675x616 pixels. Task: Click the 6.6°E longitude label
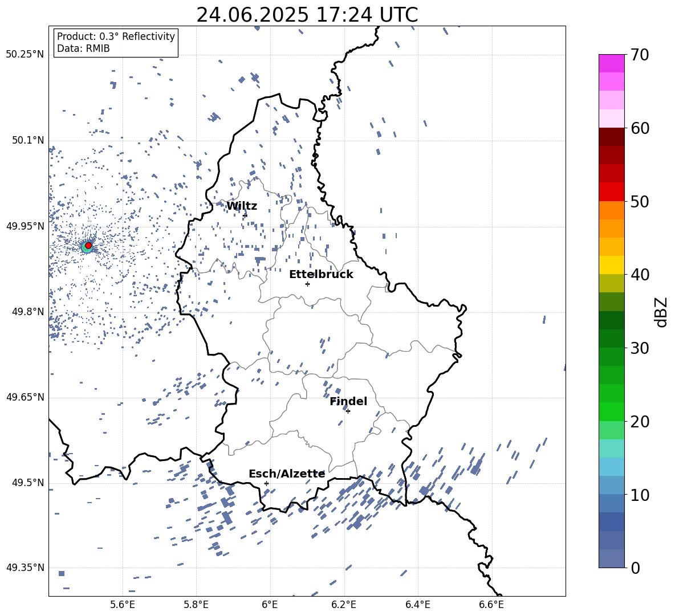491,605
